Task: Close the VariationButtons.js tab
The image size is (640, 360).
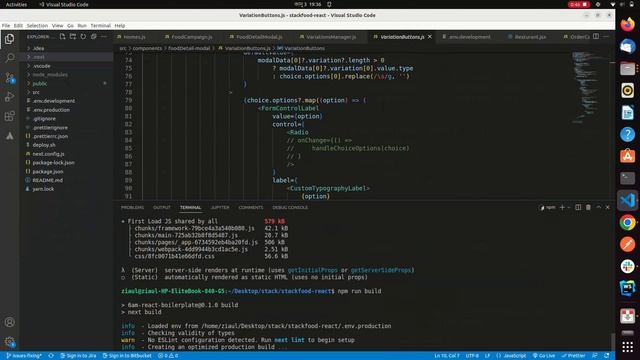Action: pos(430,37)
